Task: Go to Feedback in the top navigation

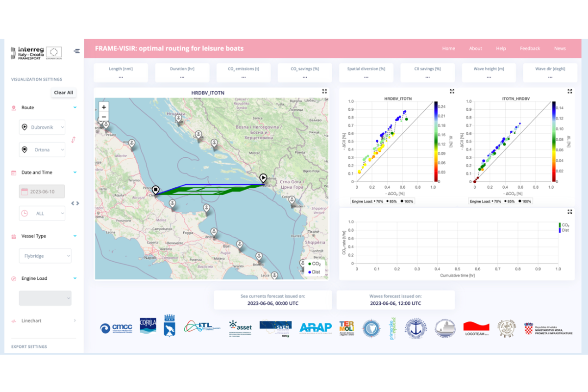Action: (530, 49)
